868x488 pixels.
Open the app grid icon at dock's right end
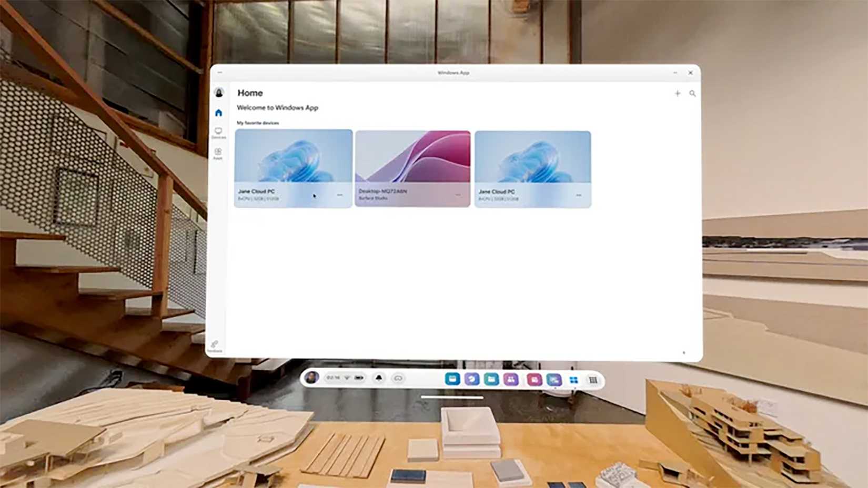click(593, 379)
